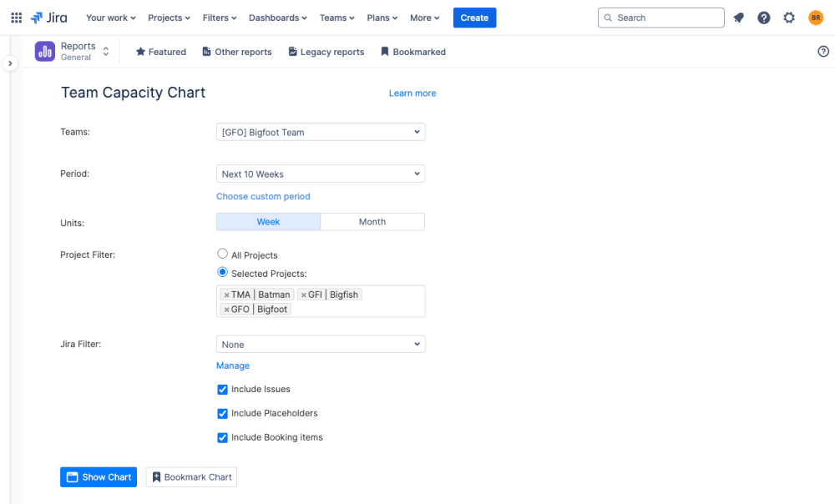Click the Reports purple chart icon
The width and height of the screenshot is (835, 504).
point(45,52)
